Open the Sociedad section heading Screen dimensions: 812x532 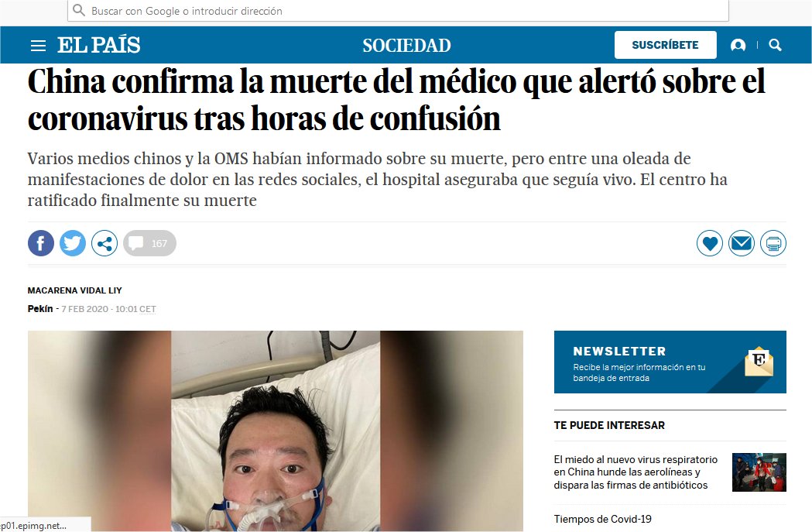[x=406, y=46]
